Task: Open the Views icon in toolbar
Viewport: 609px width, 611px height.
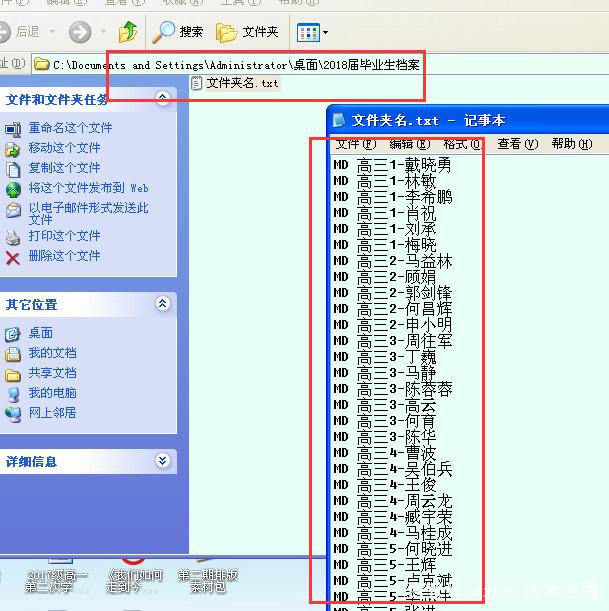Action: [x=308, y=32]
